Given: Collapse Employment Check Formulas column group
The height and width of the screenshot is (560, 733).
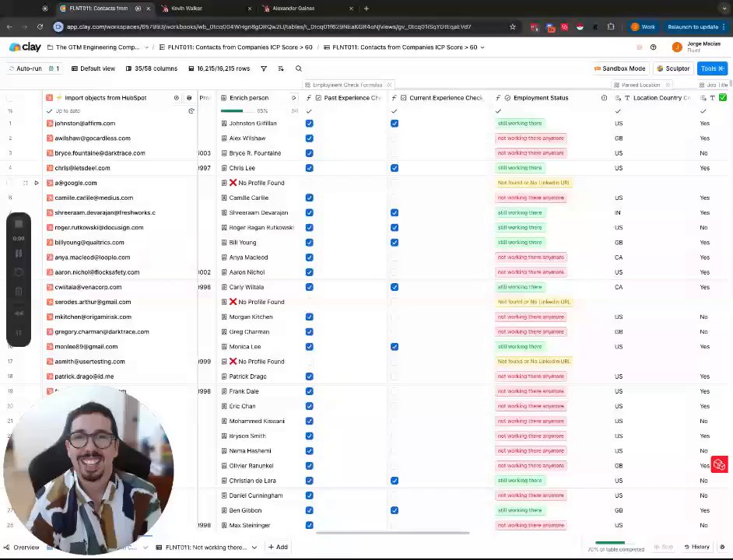Looking at the screenshot, I should pos(389,85).
